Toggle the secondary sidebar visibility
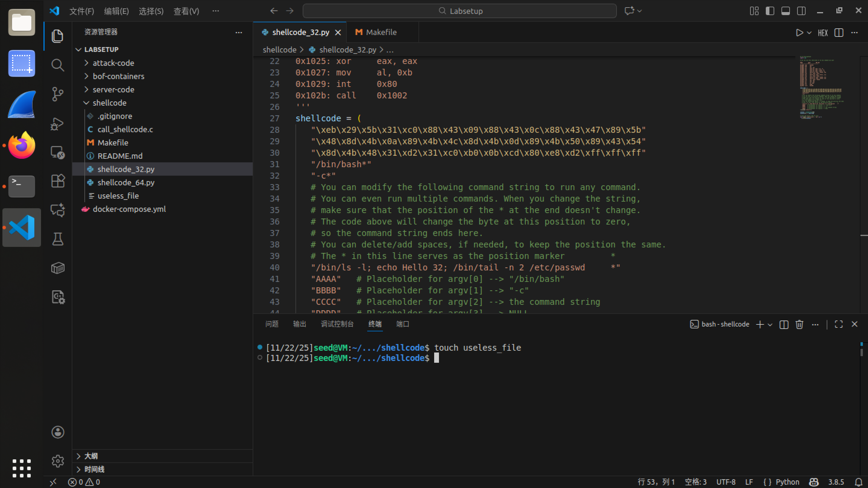The image size is (868, 488). (801, 11)
